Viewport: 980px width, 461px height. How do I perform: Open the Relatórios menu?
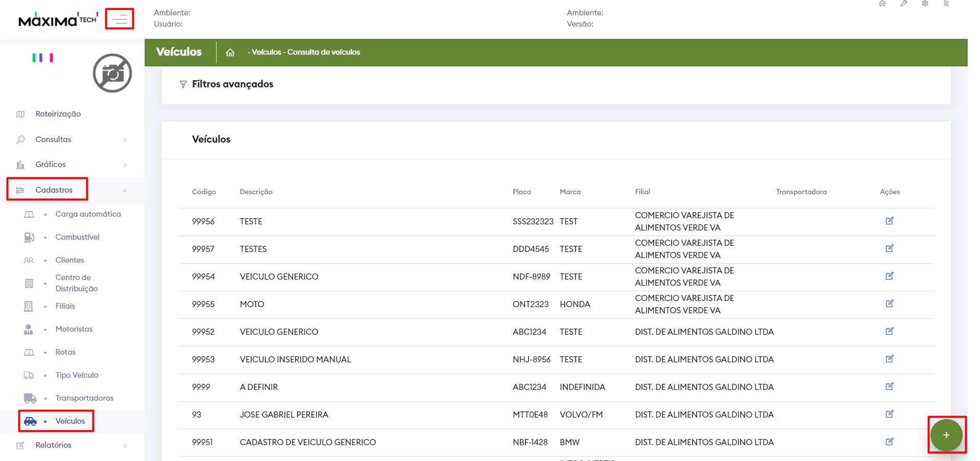pos(53,445)
